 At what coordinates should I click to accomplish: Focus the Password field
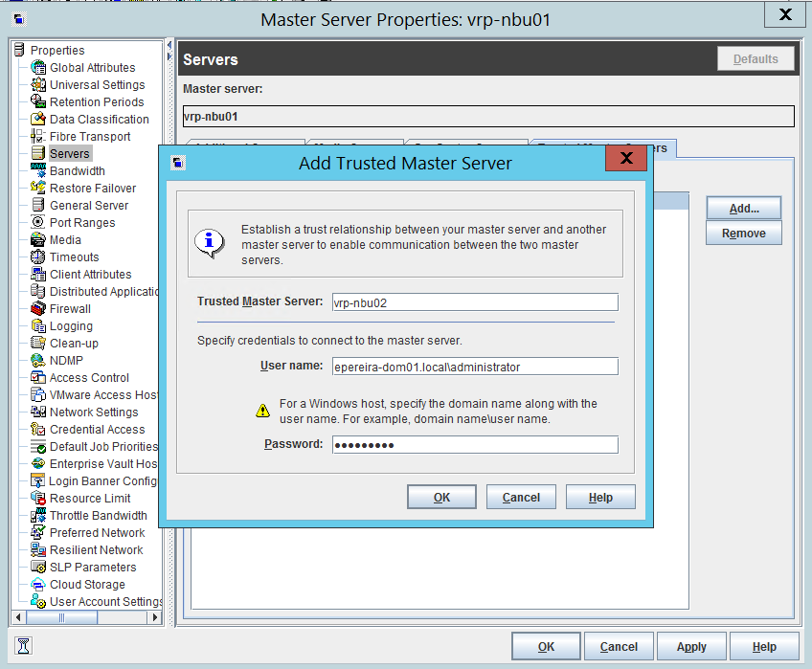[475, 445]
